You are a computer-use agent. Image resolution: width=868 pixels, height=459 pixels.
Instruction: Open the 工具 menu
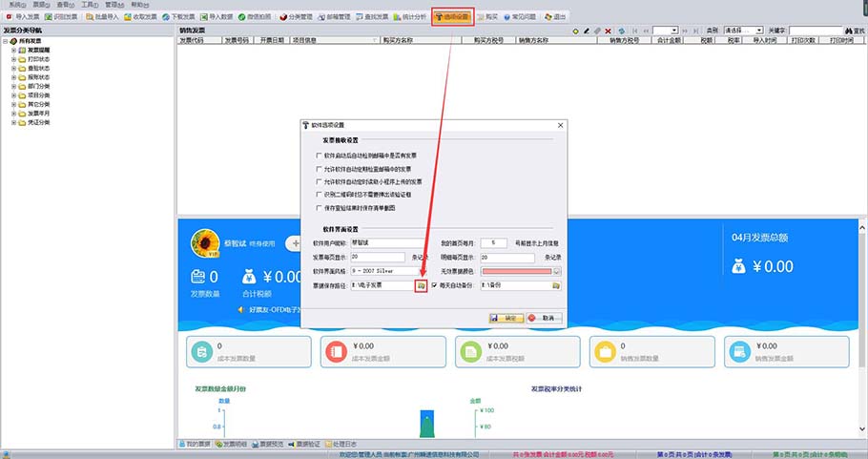pyautogui.click(x=89, y=5)
